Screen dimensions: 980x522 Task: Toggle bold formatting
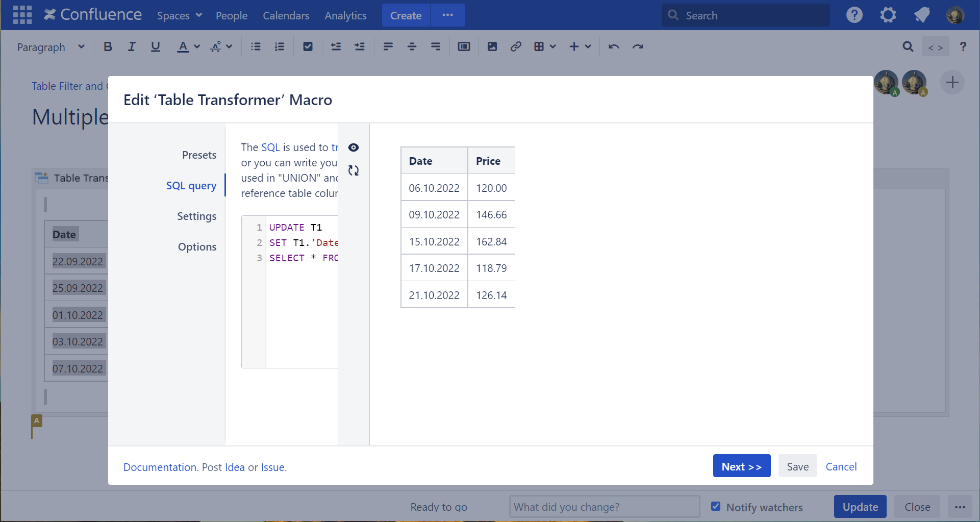point(108,47)
